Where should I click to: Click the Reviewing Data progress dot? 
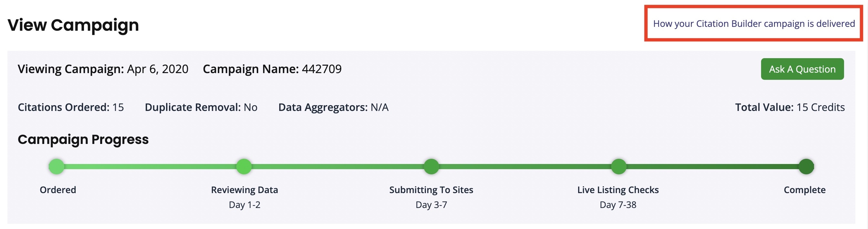pos(244,167)
